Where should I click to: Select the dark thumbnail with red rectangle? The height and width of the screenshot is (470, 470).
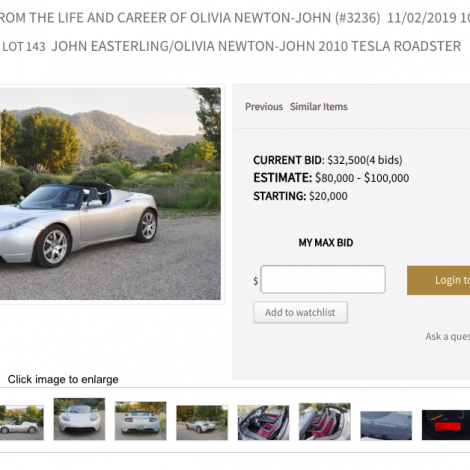click(446, 425)
